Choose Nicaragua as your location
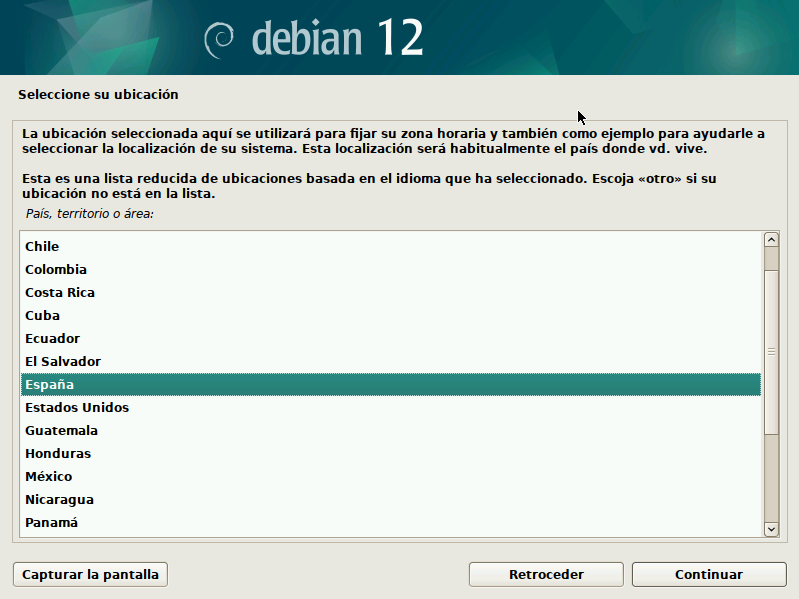 [59, 500]
